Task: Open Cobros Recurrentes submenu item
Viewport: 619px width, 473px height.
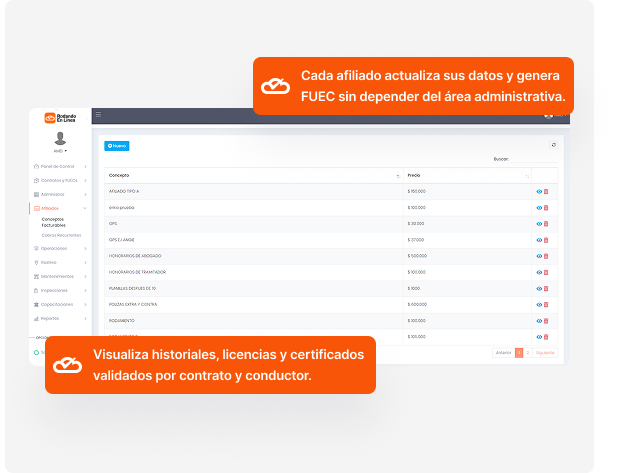Action: tap(61, 235)
